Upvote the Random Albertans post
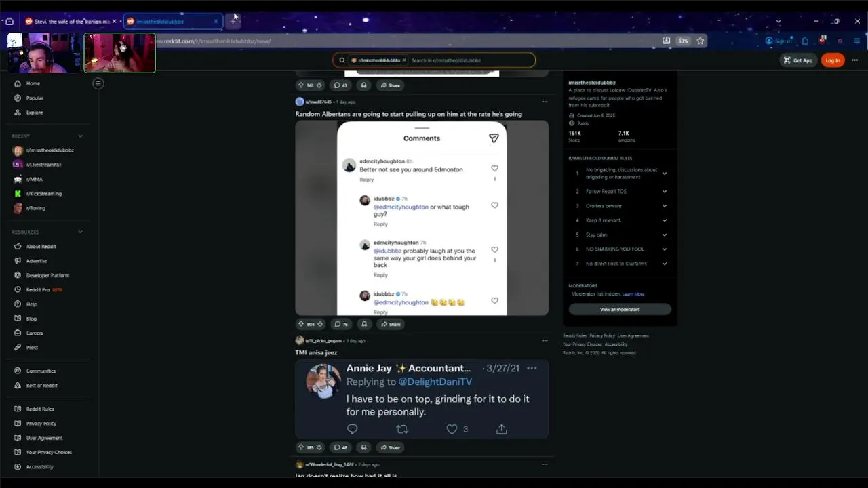 pyautogui.click(x=301, y=324)
